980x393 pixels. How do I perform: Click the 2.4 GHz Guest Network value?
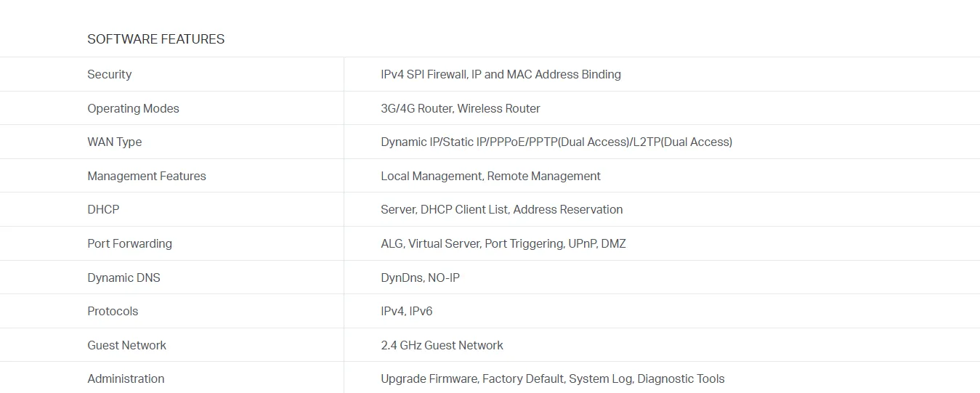(x=442, y=345)
